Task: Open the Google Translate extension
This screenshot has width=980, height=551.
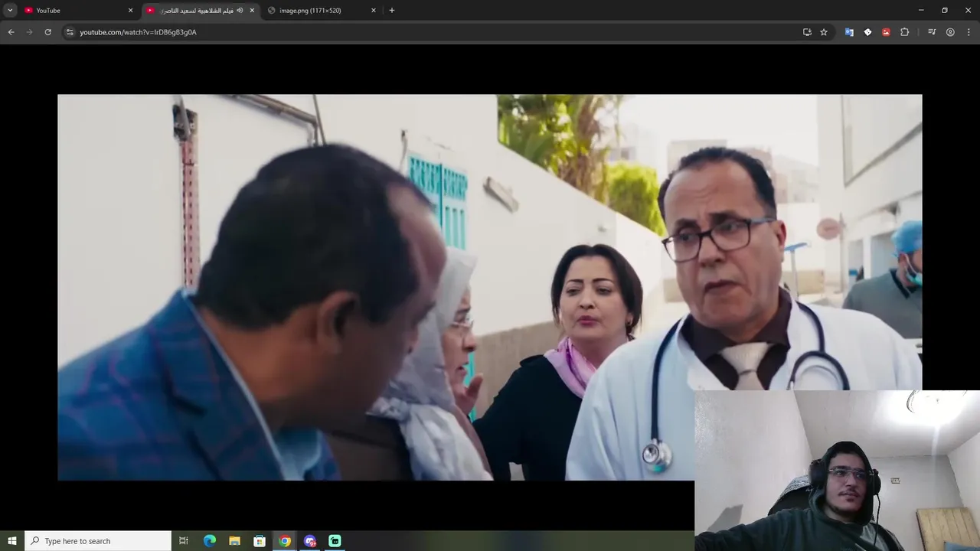Action: point(849,32)
